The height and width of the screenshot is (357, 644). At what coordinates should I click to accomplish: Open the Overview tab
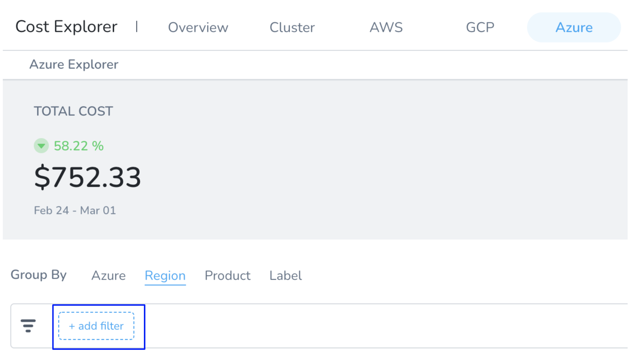198,27
